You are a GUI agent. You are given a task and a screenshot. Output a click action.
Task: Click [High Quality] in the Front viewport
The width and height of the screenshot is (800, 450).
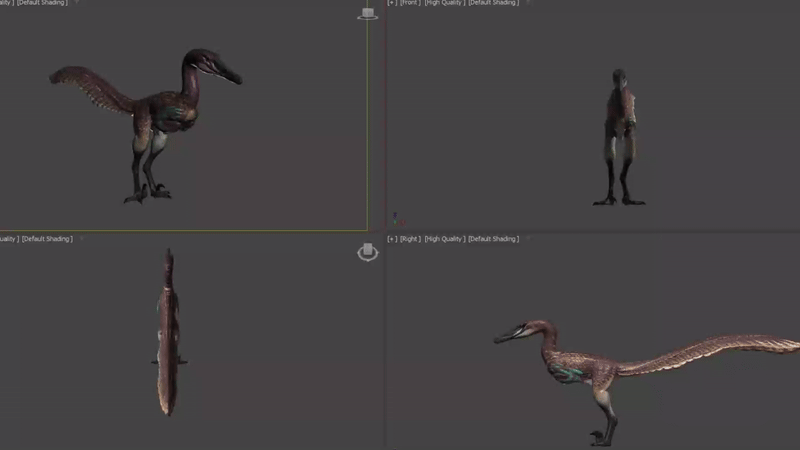[x=444, y=3]
